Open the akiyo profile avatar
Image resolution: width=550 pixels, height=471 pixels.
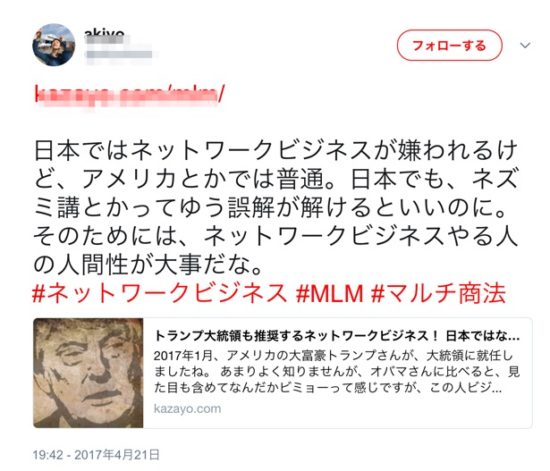pyautogui.click(x=54, y=45)
